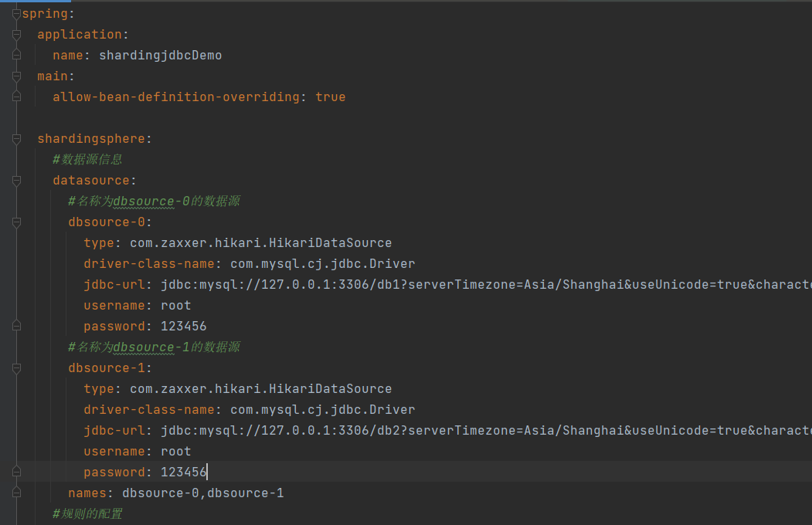
Task: Place cursor in names value dbsource-0,dbsource-1
Action: (202, 493)
